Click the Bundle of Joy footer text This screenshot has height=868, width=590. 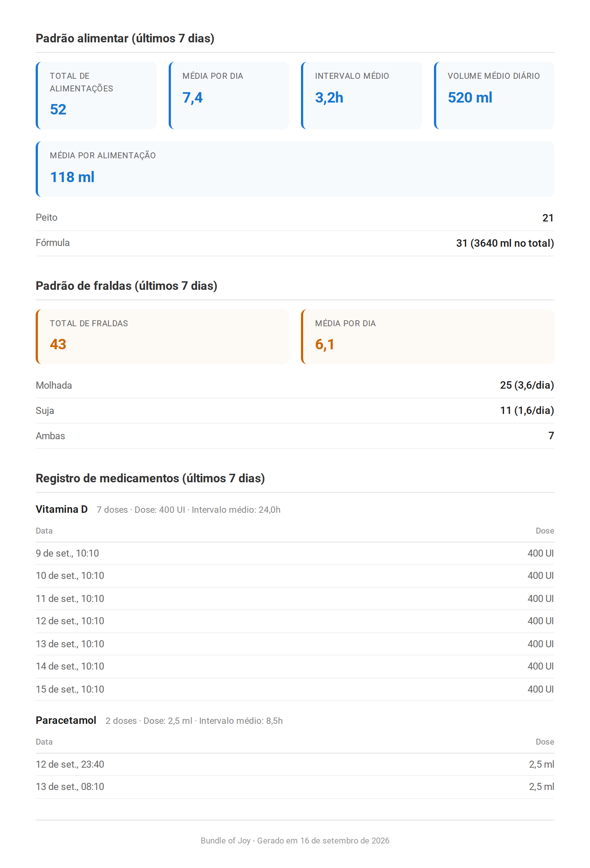click(295, 841)
